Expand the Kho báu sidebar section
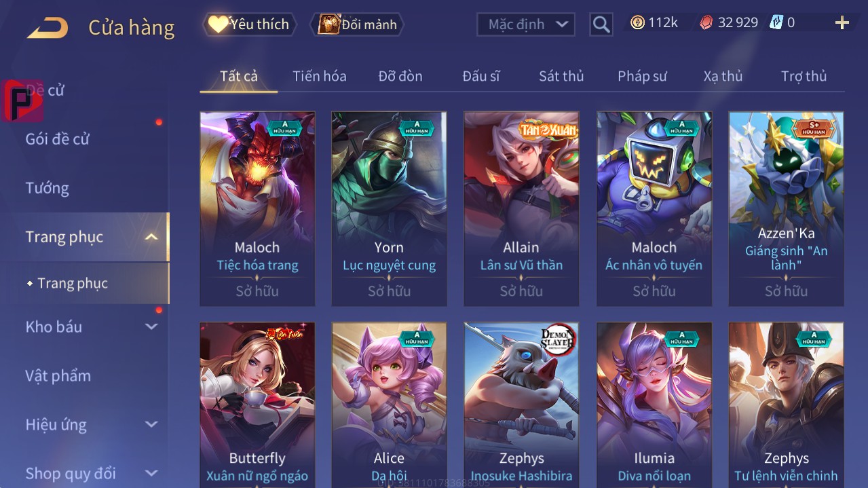This screenshot has height=488, width=868. tap(151, 326)
